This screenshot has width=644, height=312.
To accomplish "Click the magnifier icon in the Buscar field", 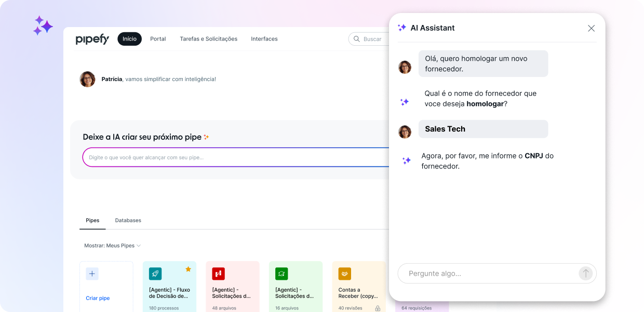I will tap(357, 39).
